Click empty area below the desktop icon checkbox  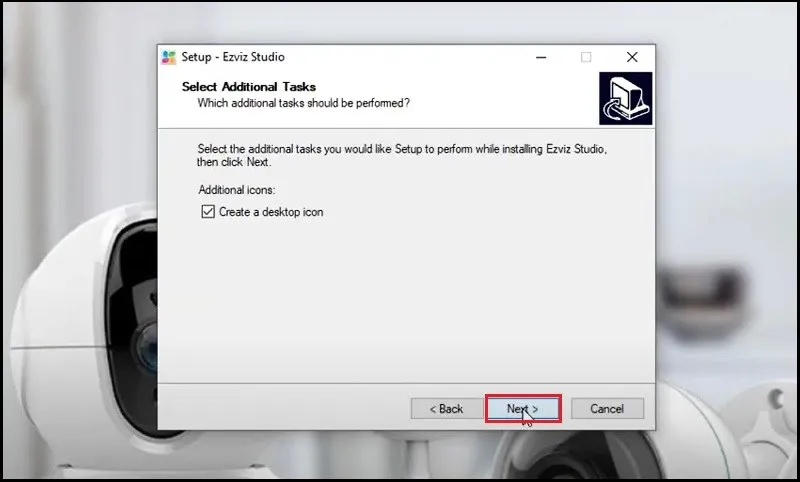(x=400, y=300)
